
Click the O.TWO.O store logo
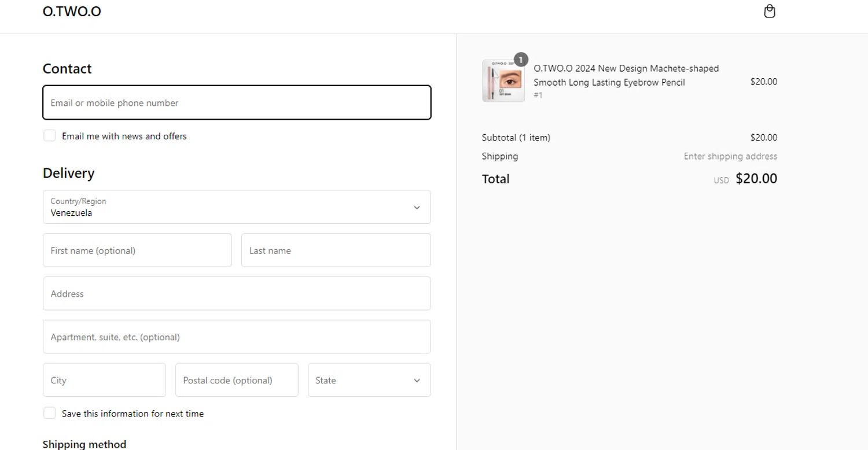72,12
